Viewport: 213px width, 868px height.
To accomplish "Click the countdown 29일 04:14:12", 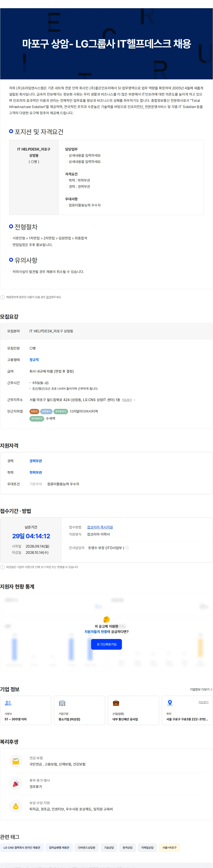I will click(31, 536).
